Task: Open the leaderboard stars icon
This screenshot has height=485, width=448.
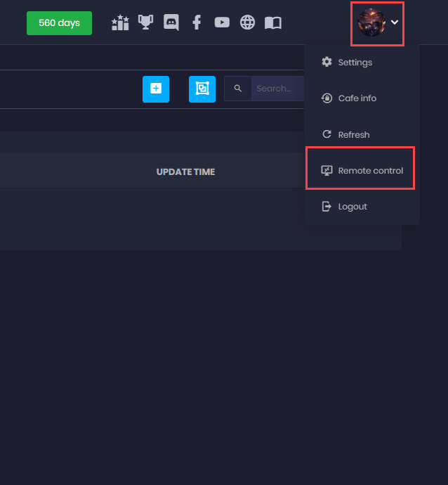Action: coord(120,22)
